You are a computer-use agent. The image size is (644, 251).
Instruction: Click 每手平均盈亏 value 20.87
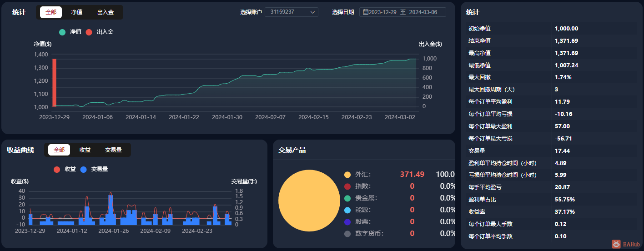562,187
